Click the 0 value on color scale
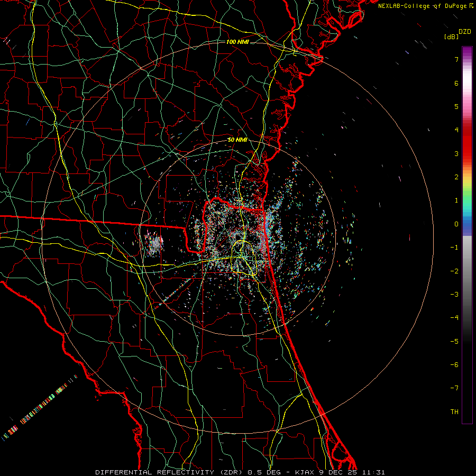This screenshot has width=476, height=476. (456, 224)
